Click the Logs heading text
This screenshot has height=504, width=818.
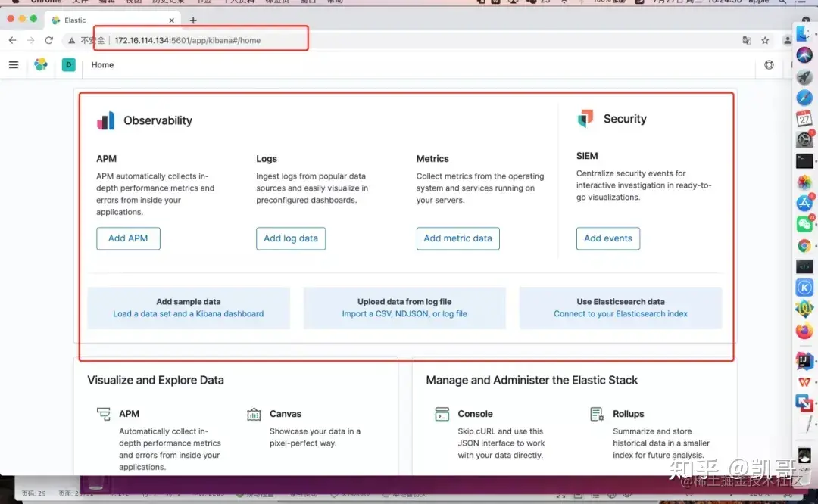(x=267, y=158)
